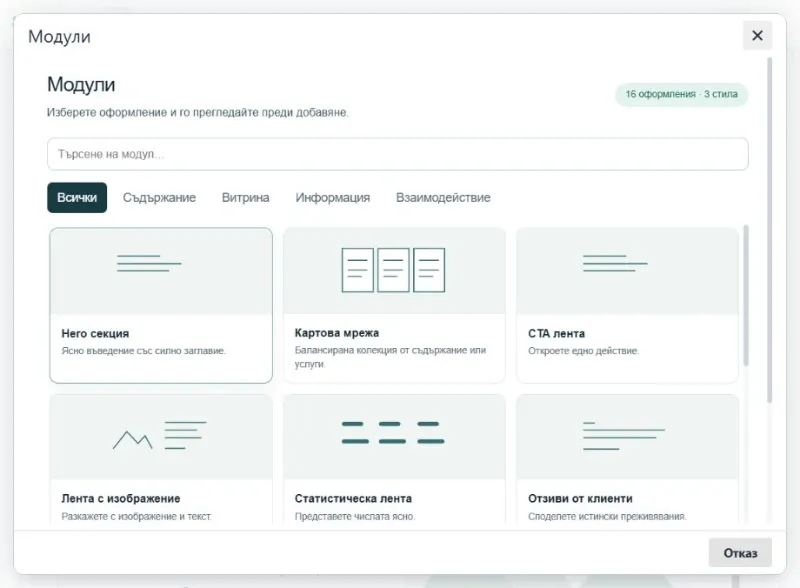Click the text Представете числата ясно
800x588 pixels.
point(355,516)
